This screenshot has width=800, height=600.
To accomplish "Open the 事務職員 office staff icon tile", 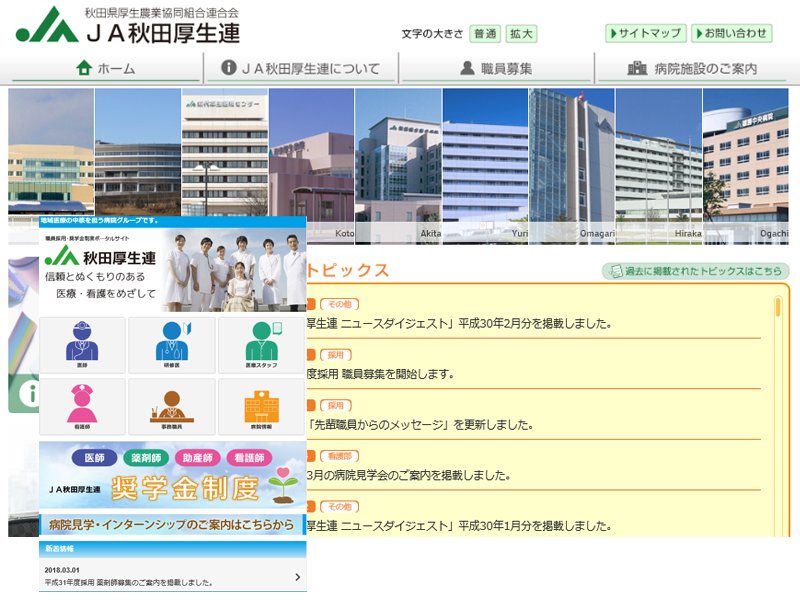I will point(172,407).
